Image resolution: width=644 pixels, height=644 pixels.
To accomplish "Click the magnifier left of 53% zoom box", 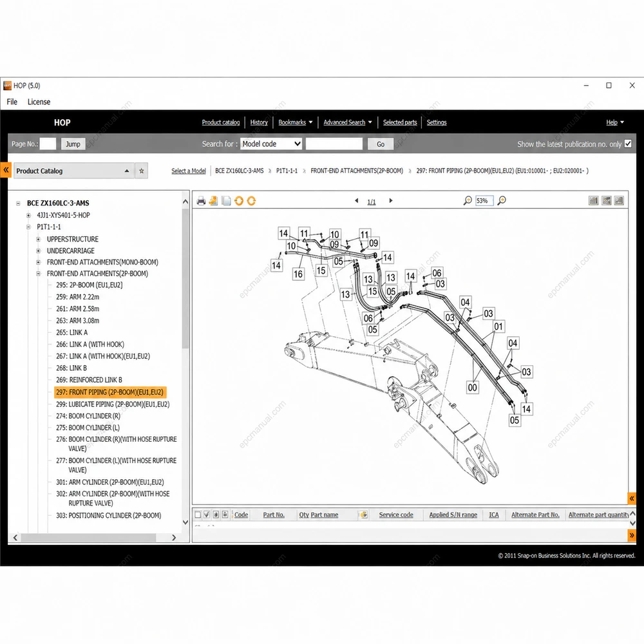I will click(468, 200).
